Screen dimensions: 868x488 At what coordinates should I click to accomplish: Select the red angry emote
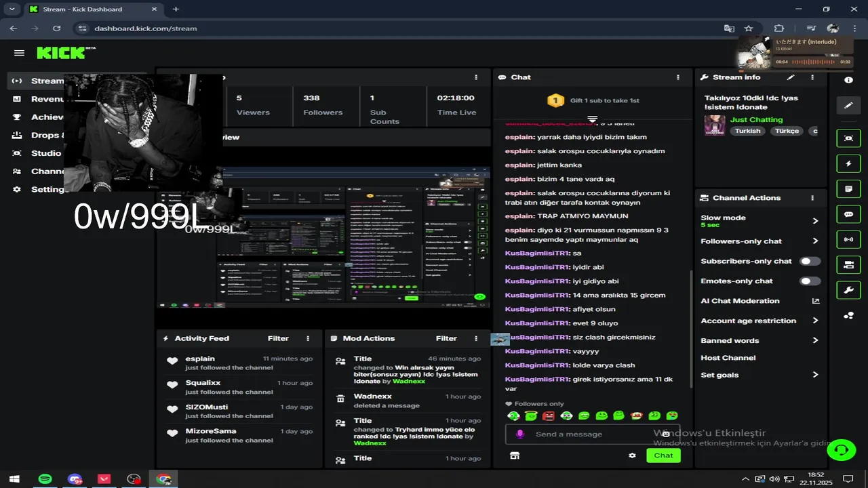549,415
